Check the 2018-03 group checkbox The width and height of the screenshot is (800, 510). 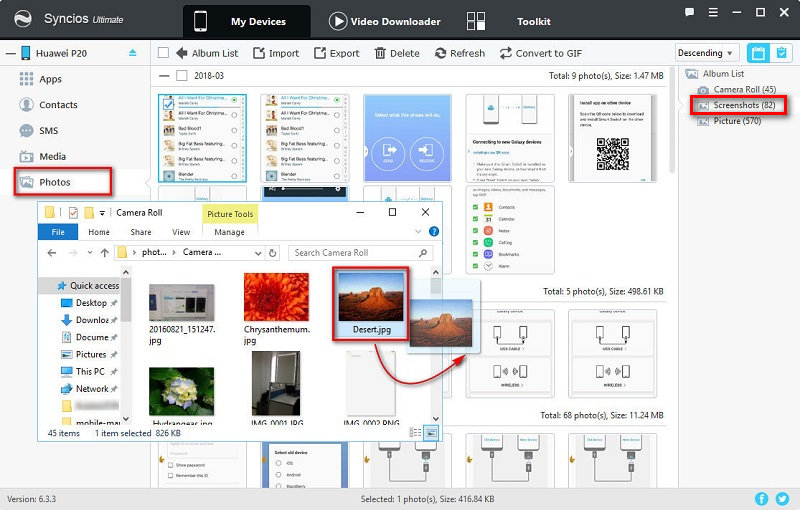click(181, 75)
